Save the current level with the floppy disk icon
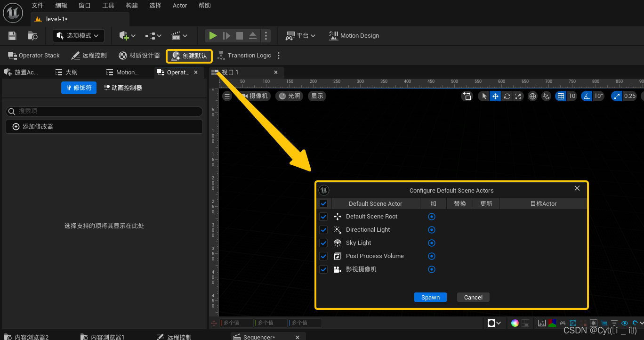This screenshot has height=340, width=644. [x=13, y=36]
